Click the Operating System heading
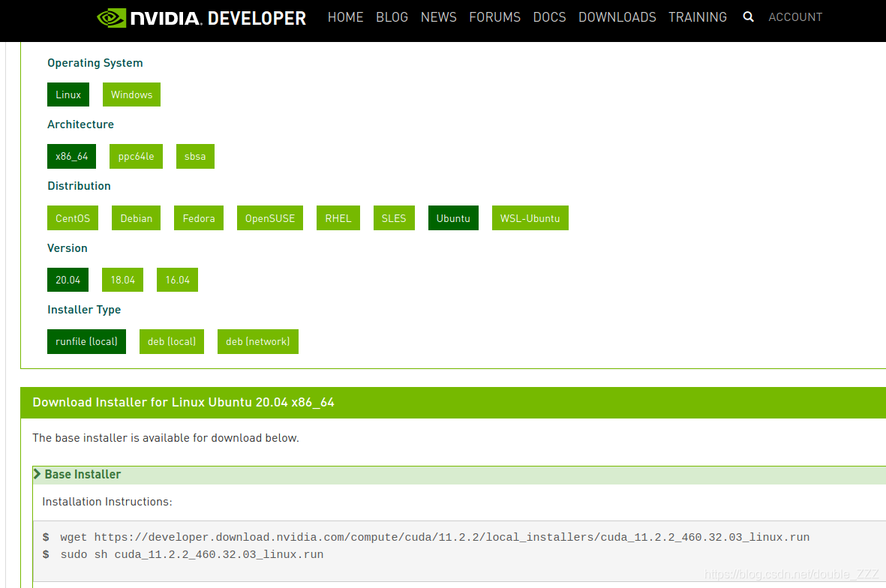Screen dimensions: 886x588 click(x=95, y=63)
